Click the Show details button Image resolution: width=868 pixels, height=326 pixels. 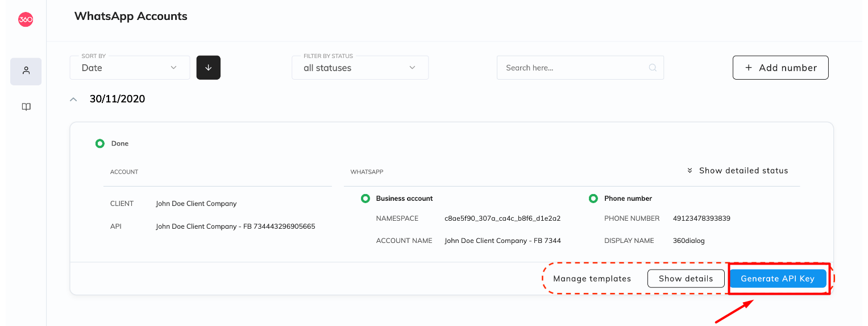click(686, 278)
